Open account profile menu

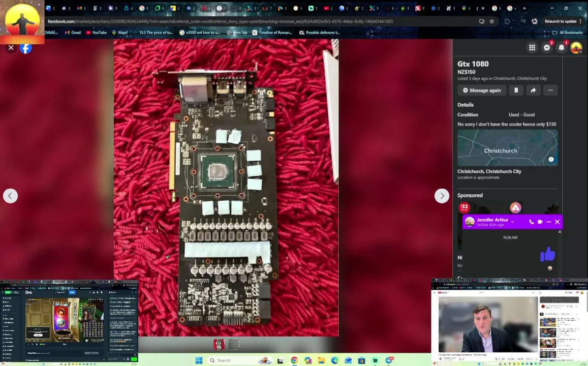coord(576,47)
